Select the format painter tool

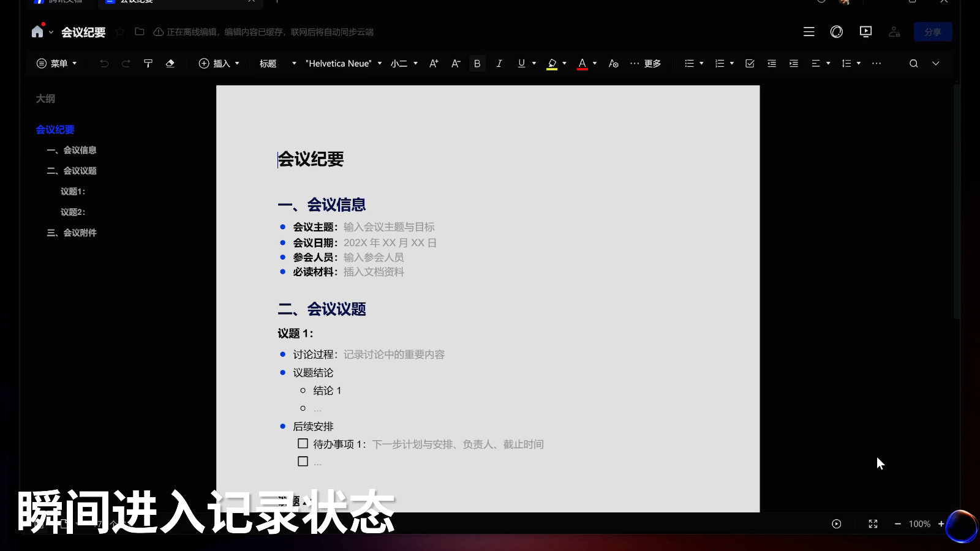click(148, 64)
